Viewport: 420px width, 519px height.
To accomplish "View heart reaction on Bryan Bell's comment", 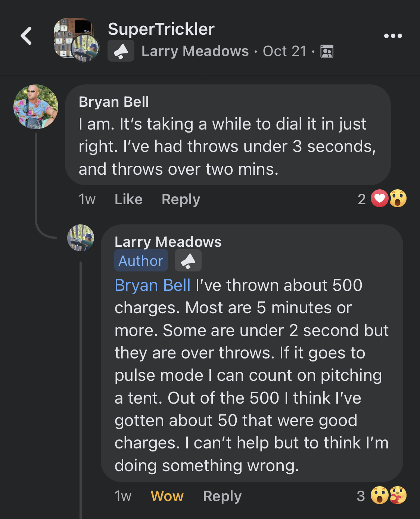I will coord(380,199).
